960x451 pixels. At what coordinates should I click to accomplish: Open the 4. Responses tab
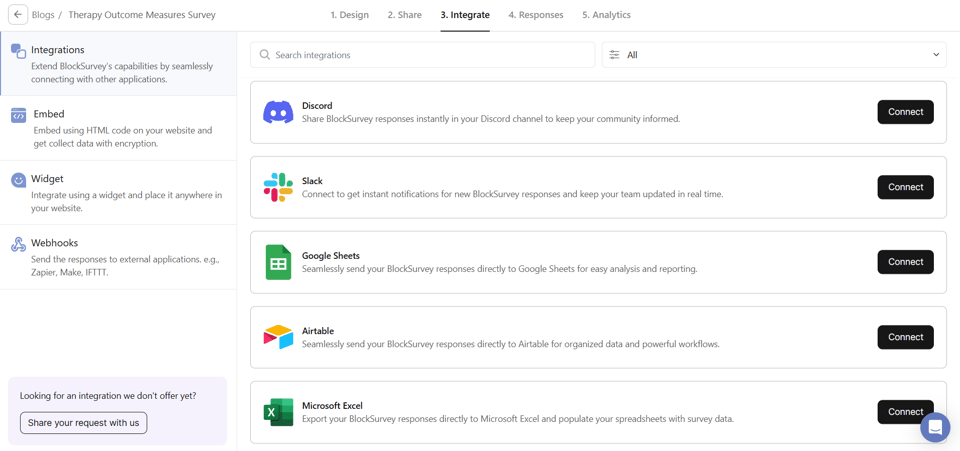[x=536, y=15]
